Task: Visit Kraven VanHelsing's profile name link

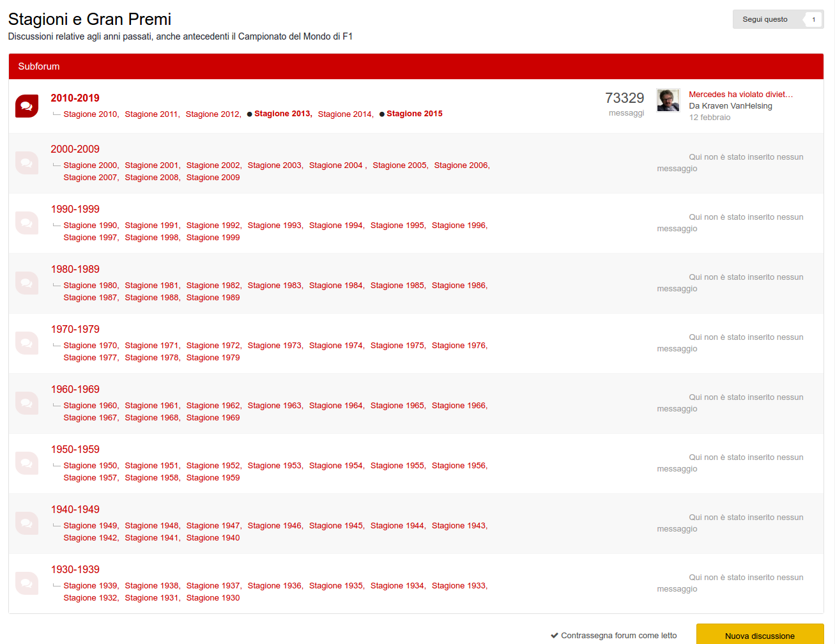Action: point(737,106)
